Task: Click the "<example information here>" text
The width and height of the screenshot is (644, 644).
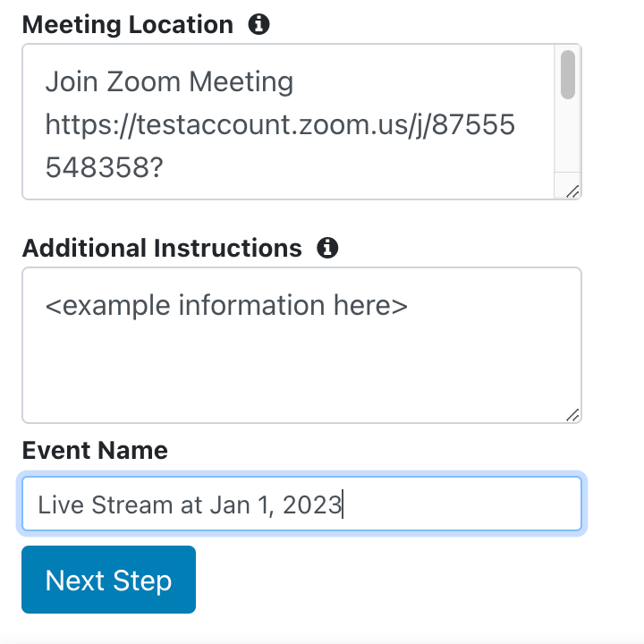Action: pos(226,306)
